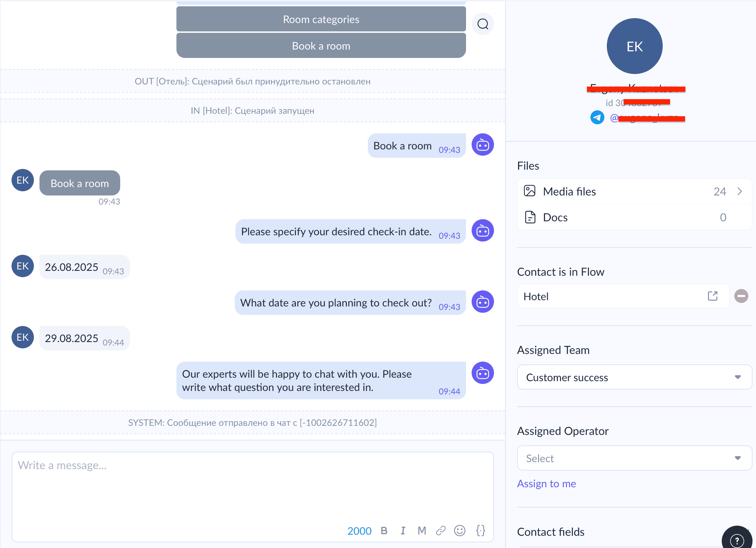Open the Media files row
The width and height of the screenshot is (756, 548).
[634, 191]
